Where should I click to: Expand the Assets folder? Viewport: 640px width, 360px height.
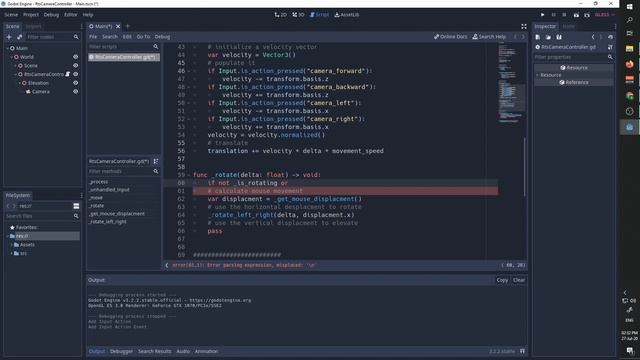pyautogui.click(x=11, y=244)
